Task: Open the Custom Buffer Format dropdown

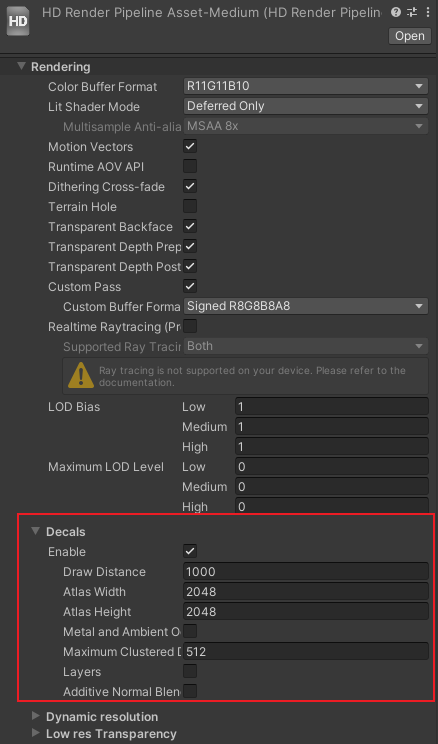Action: 306,306
